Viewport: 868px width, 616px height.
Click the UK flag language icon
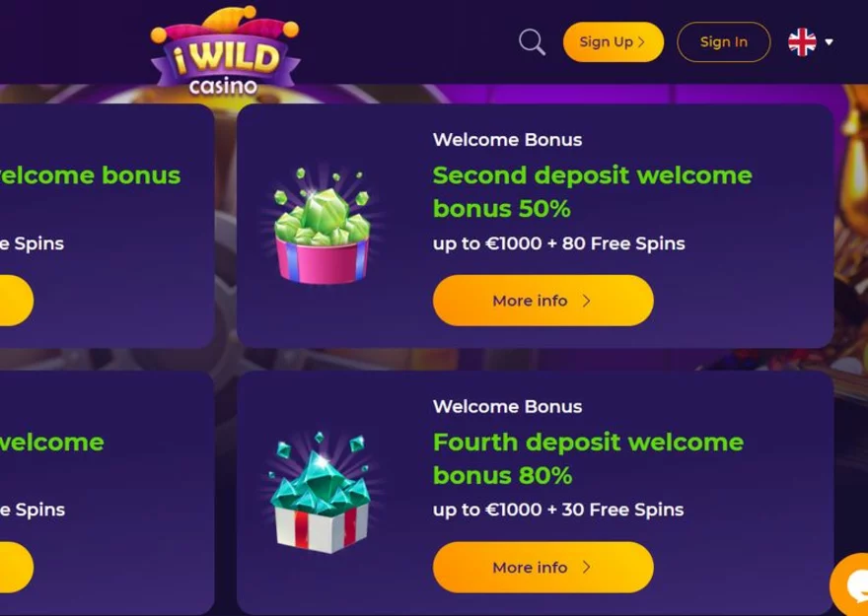(802, 42)
